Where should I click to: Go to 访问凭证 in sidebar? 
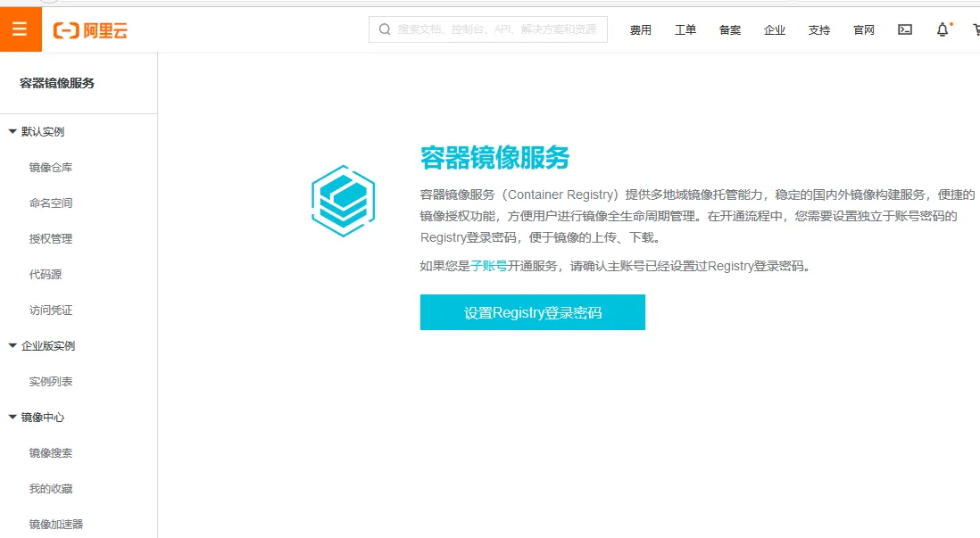51,310
